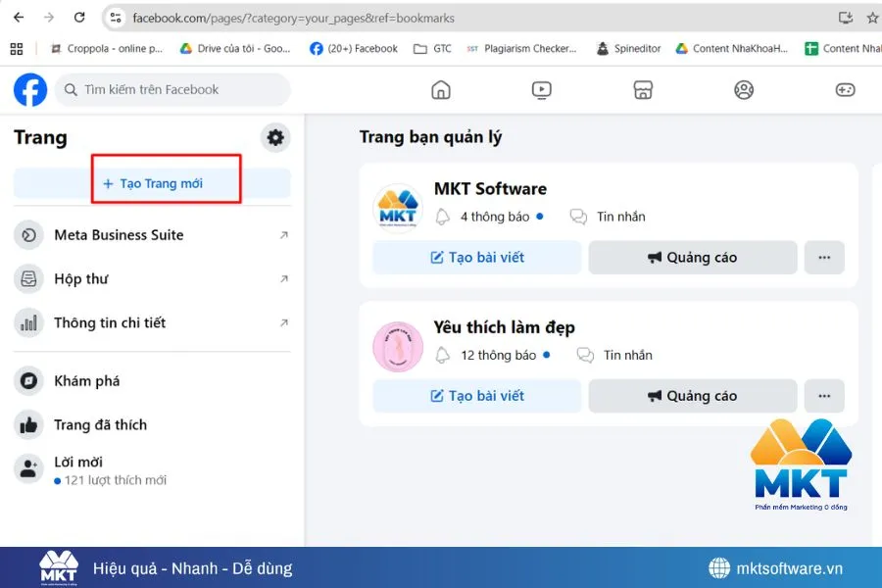This screenshot has height=588, width=882.
Task: Expand the GTC bookmarks folder
Action: 434,47
